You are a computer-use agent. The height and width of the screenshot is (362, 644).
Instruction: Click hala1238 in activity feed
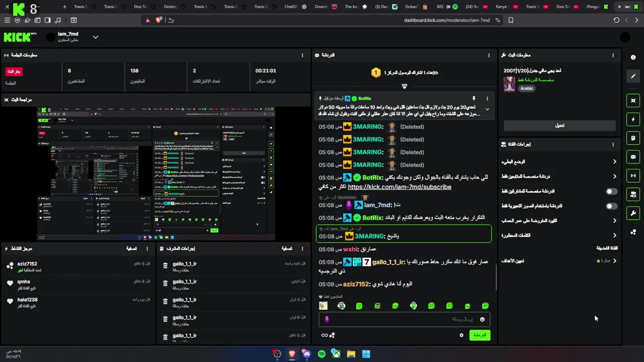[x=27, y=300]
